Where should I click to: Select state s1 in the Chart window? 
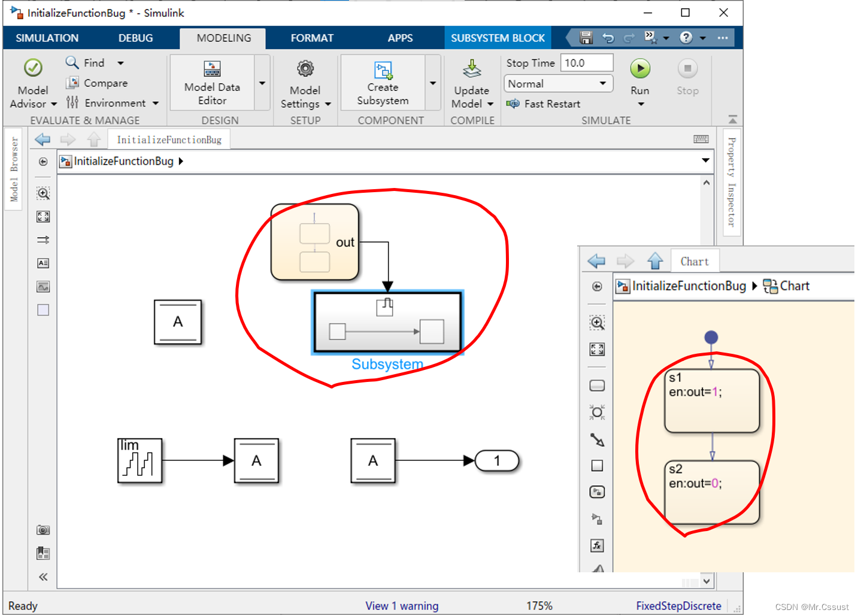pos(712,401)
